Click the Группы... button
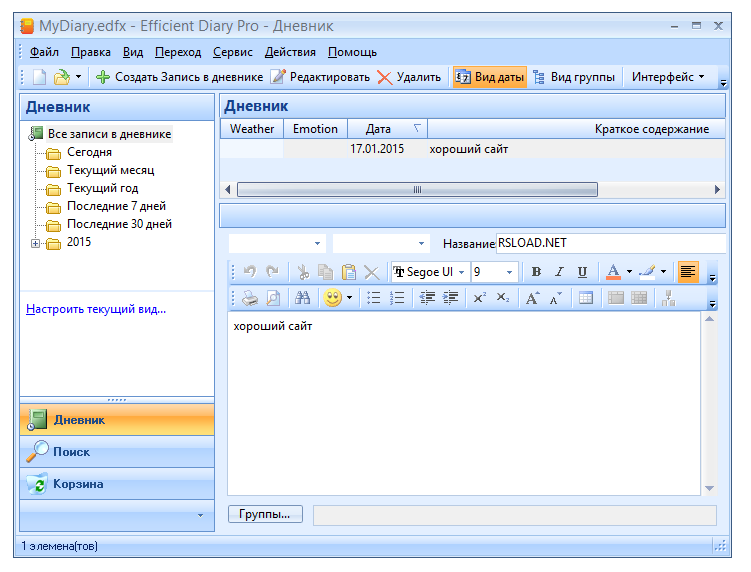The image size is (751, 572). tap(265, 515)
